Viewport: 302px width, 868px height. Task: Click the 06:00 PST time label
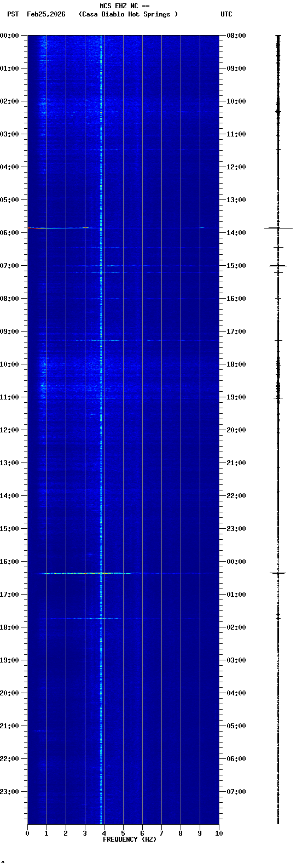point(10,233)
